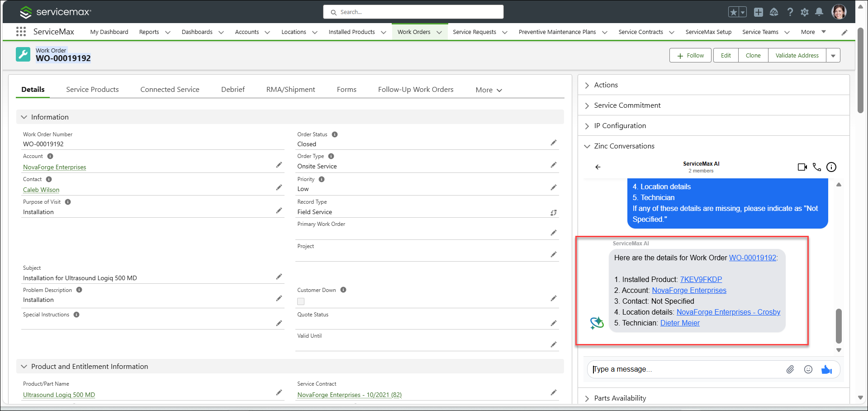This screenshot has height=411, width=868.
Task: Click the Edit button
Action: 726,56
